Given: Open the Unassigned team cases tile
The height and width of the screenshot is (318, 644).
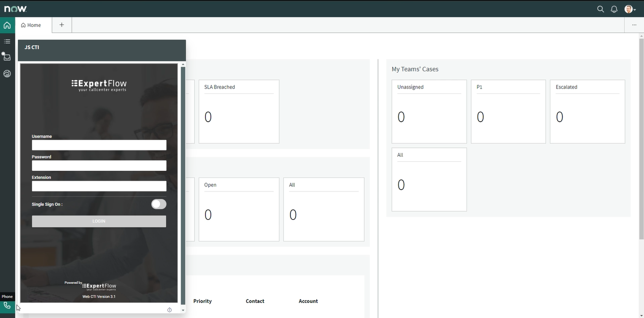Looking at the screenshot, I should coord(429,111).
